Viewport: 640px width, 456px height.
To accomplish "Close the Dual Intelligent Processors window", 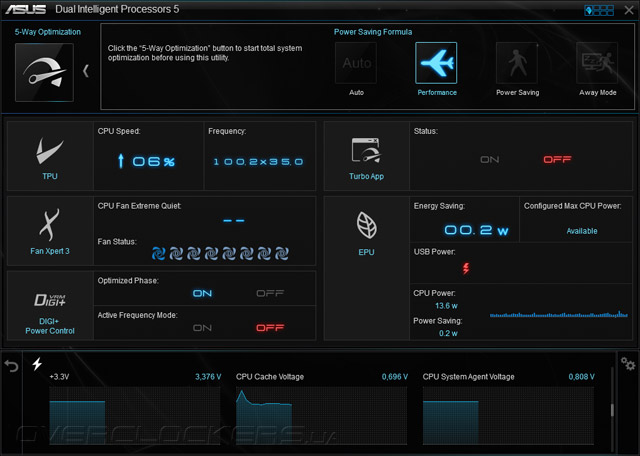I will pyautogui.click(x=629, y=10).
